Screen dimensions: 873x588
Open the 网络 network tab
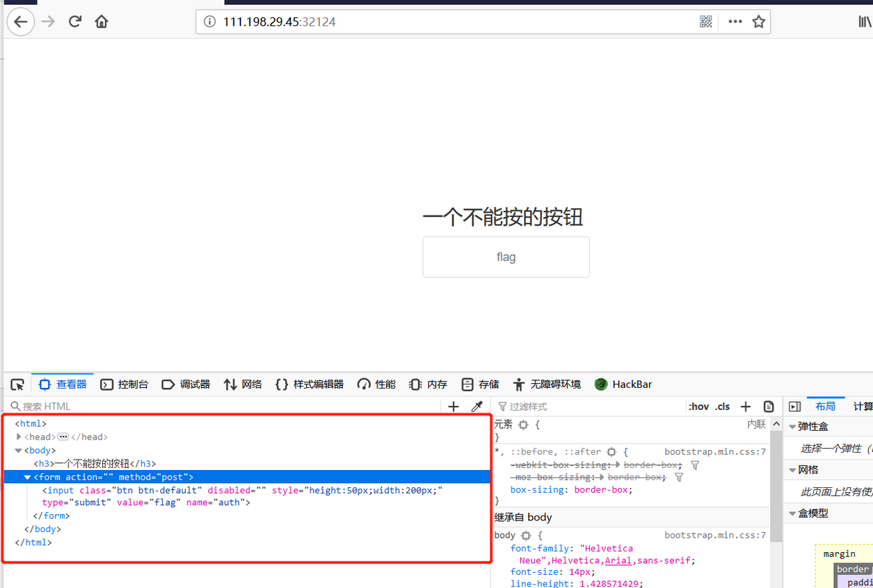242,384
